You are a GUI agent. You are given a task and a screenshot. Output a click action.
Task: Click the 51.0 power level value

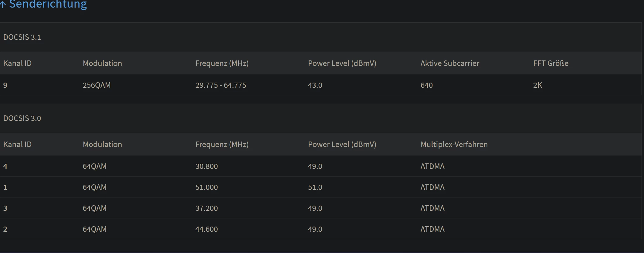[x=315, y=187]
